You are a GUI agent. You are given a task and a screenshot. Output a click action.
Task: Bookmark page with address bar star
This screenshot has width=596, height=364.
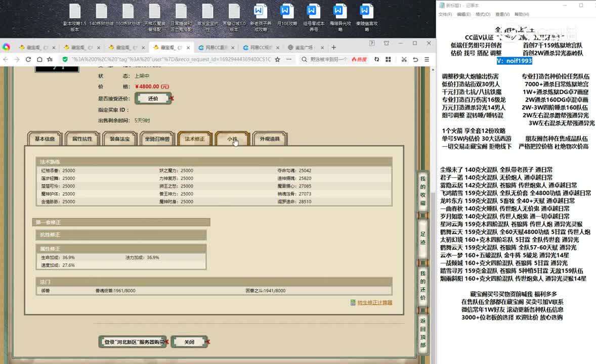277,59
